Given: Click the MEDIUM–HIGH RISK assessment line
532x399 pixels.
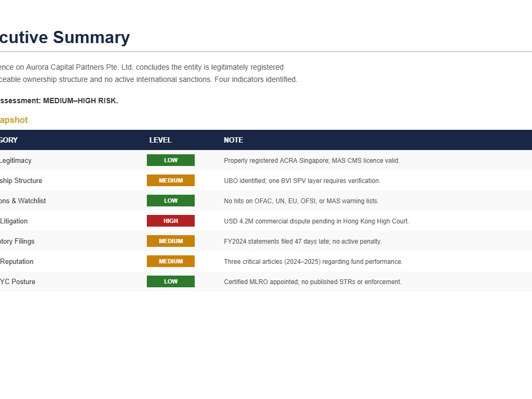Looking at the screenshot, I should coord(59,101).
